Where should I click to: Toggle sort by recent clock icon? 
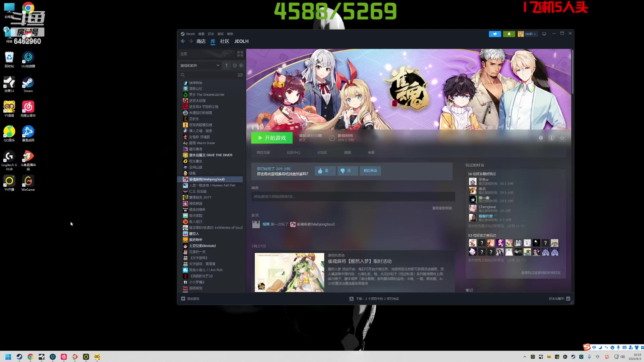coord(235,65)
